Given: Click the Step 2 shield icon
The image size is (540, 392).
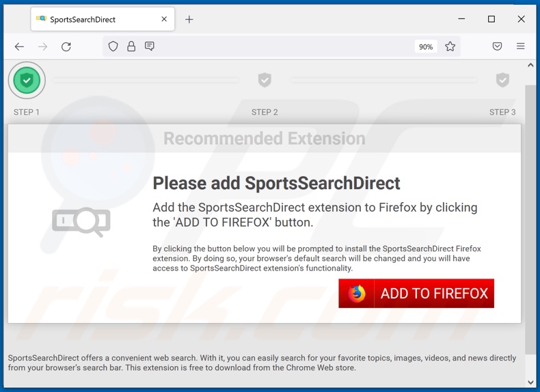Looking at the screenshot, I should (x=265, y=80).
